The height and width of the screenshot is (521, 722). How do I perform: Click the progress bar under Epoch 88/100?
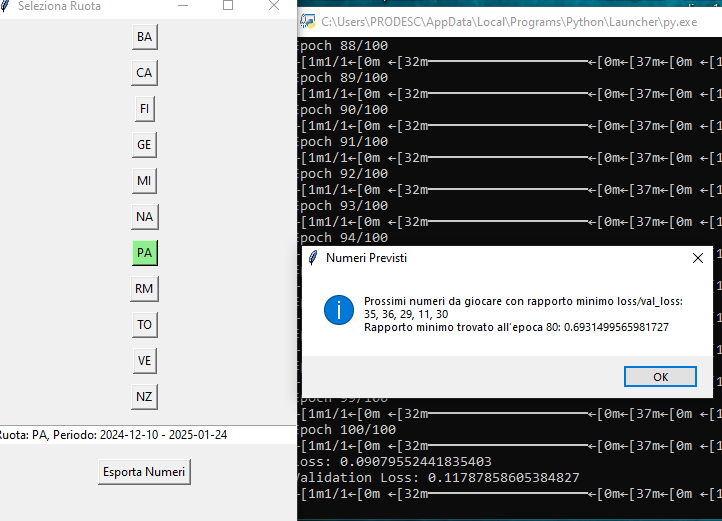point(508,62)
